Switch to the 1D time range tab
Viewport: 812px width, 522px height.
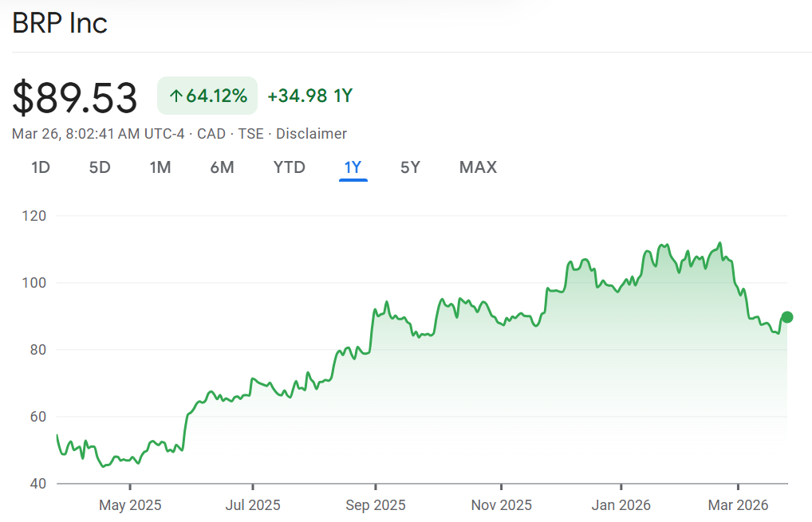coord(41,167)
